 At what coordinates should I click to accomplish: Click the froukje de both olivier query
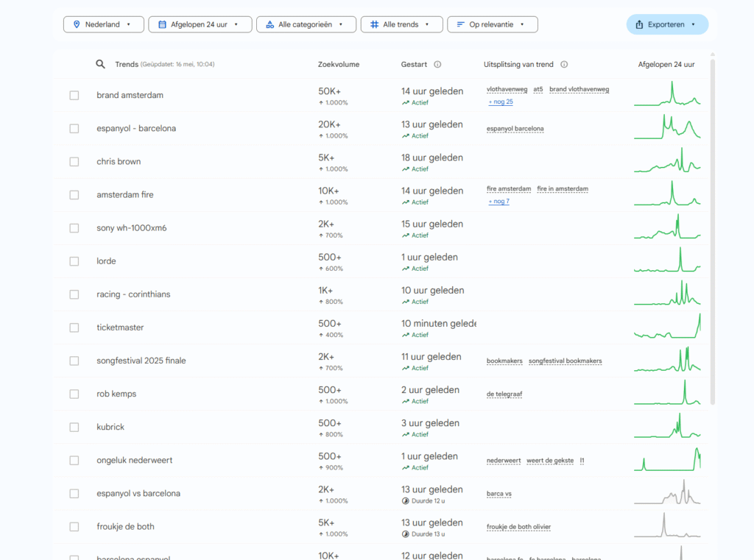[x=518, y=527]
